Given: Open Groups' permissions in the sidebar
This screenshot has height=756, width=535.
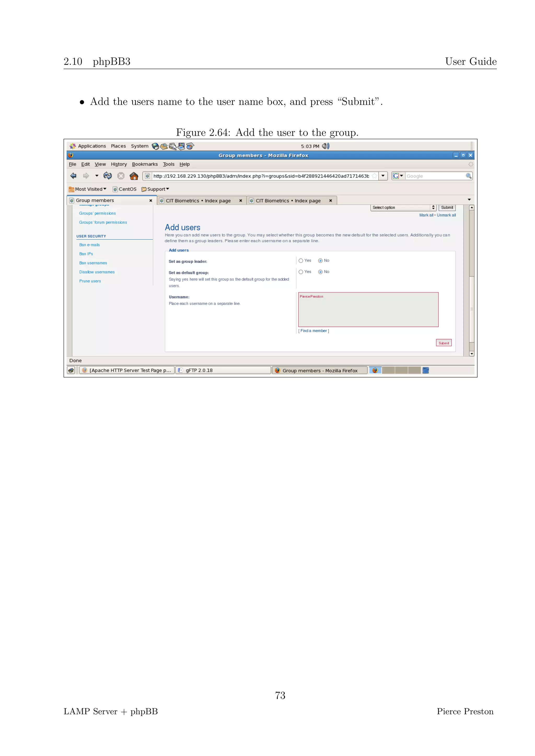Looking at the screenshot, I should coord(97,213).
